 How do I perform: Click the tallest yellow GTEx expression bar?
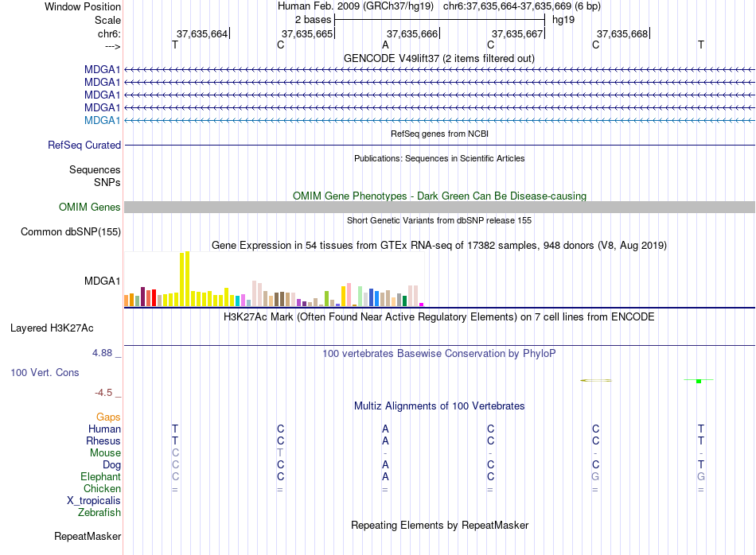click(188, 278)
